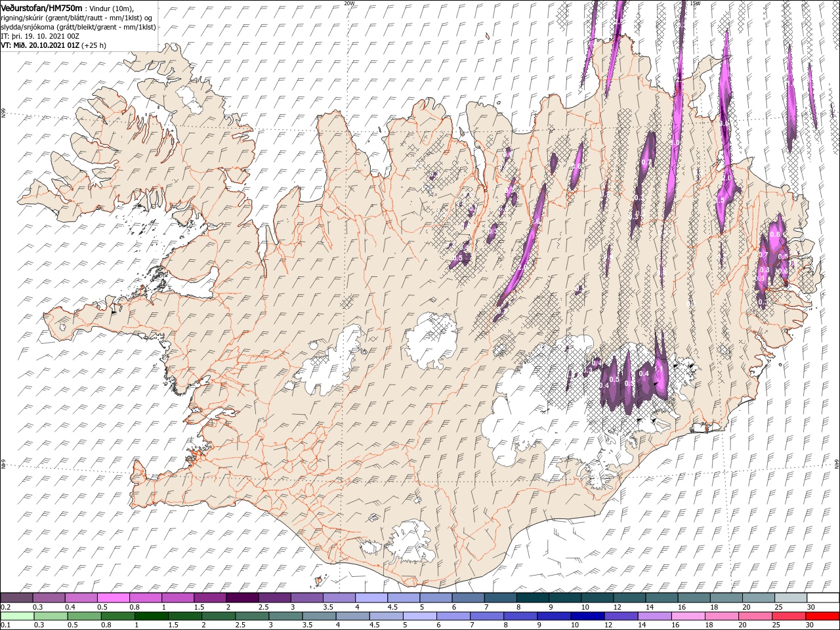This screenshot has height=630, width=840.
Task: Pick the lavender snow swatch starting at 4
Action: (x=371, y=597)
